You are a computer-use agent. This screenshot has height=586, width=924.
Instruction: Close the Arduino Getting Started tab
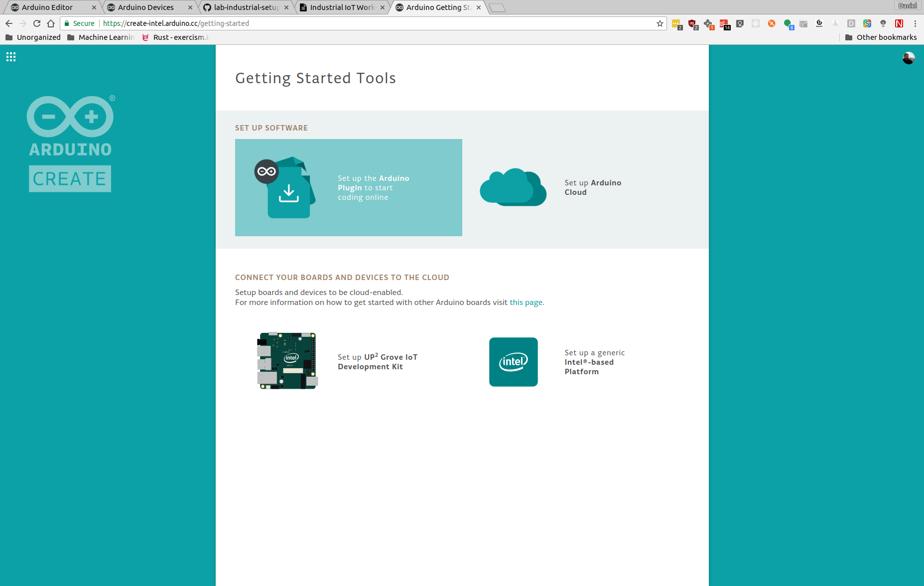click(x=479, y=7)
